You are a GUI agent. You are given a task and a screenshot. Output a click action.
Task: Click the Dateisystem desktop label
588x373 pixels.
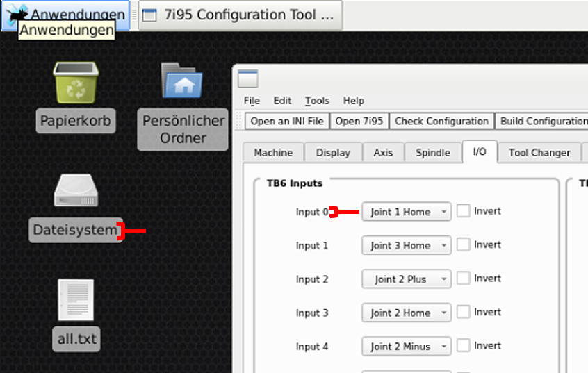(x=75, y=230)
